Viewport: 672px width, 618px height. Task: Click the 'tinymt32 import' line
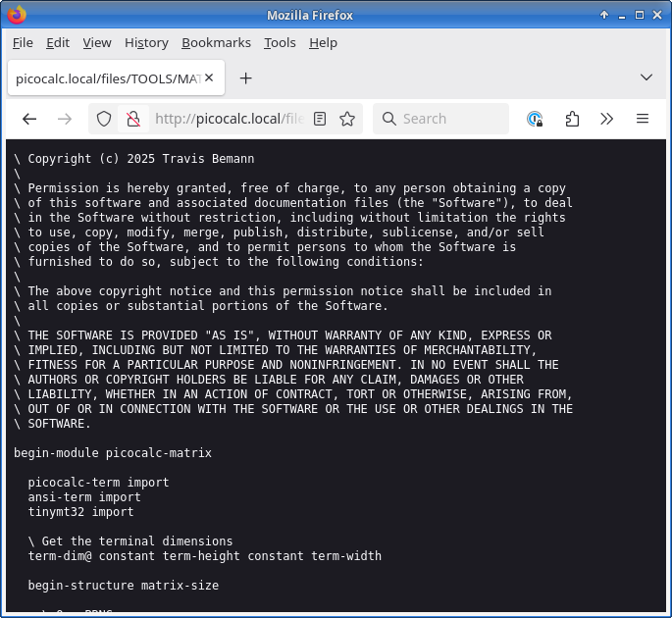[x=81, y=512]
